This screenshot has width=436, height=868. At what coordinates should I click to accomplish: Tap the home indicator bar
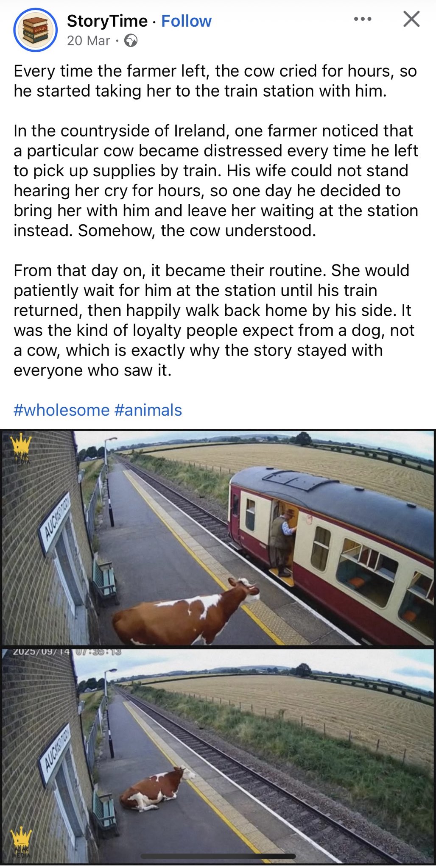tap(218, 856)
